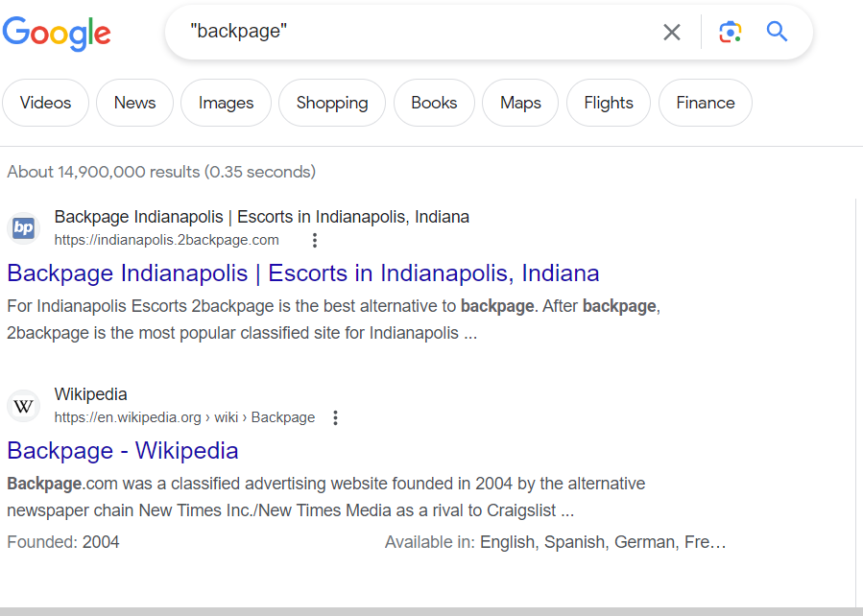This screenshot has height=616, width=863.
Task: Select the Shopping filter
Action: (x=332, y=103)
